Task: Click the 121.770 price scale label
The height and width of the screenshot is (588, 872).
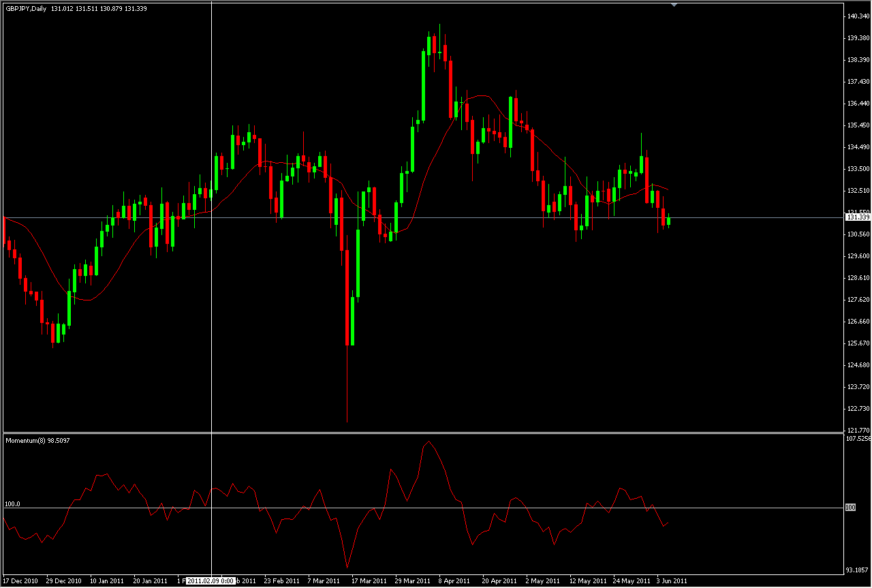Action: [x=857, y=430]
